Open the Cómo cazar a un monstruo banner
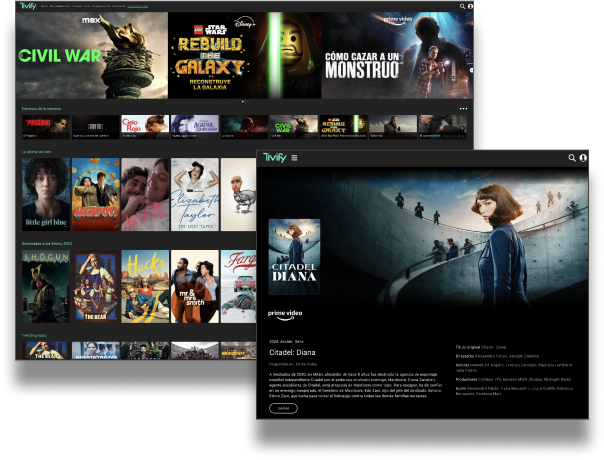Viewport: 604px width, 460px height. point(398,55)
